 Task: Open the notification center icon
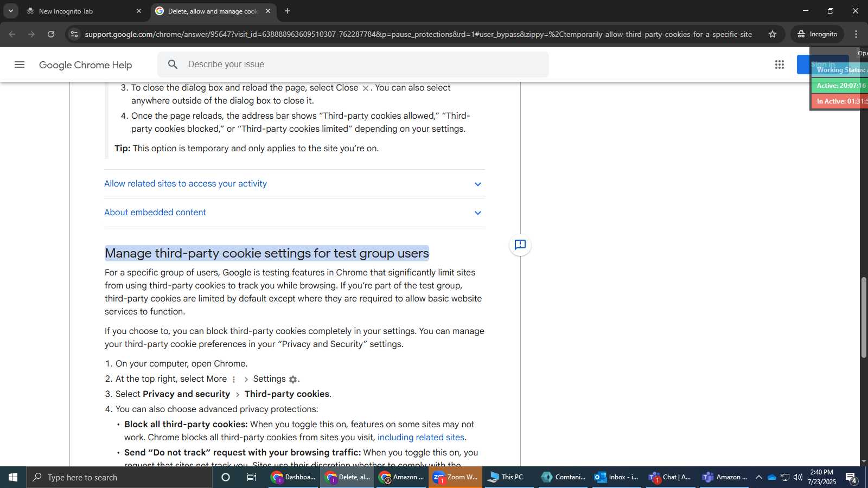[x=851, y=477]
